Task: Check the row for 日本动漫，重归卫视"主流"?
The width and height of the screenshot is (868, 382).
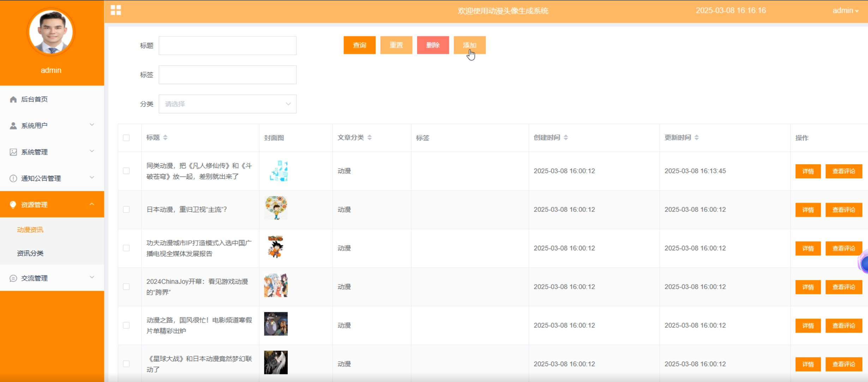Action: pos(126,209)
